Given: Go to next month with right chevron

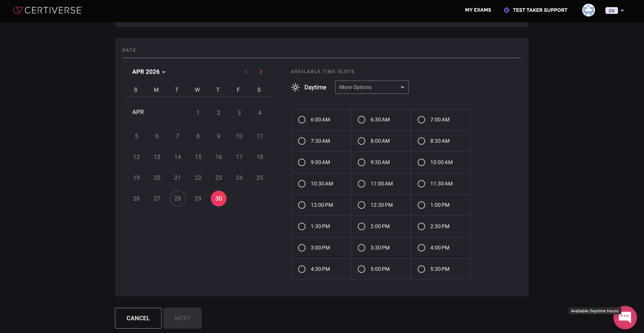Looking at the screenshot, I should pos(261,72).
